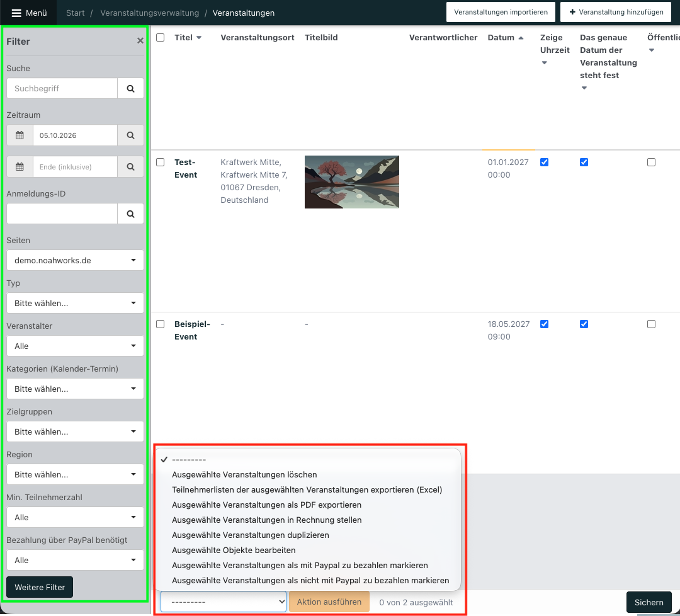Open the Zielgruppen dropdown
The image size is (680, 616).
coord(75,431)
